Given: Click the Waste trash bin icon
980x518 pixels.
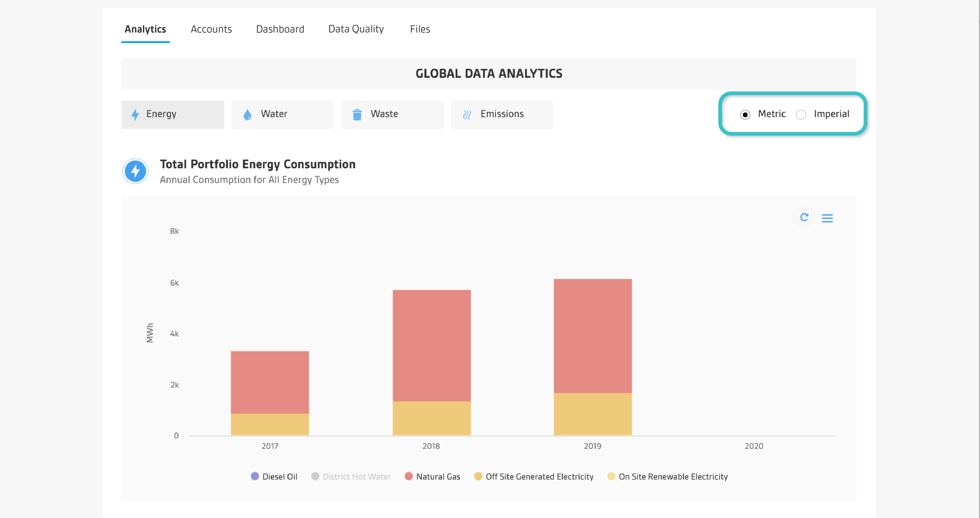Looking at the screenshot, I should [x=357, y=114].
